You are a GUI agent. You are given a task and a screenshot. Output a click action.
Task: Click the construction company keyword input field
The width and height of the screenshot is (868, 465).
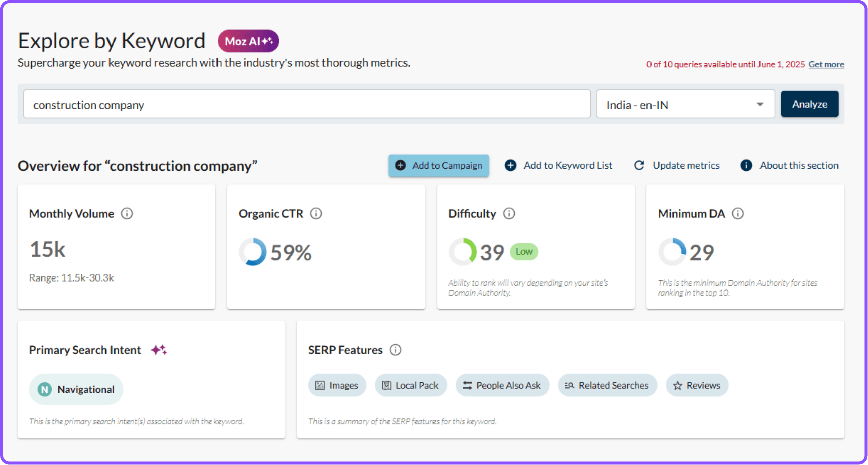[307, 105]
